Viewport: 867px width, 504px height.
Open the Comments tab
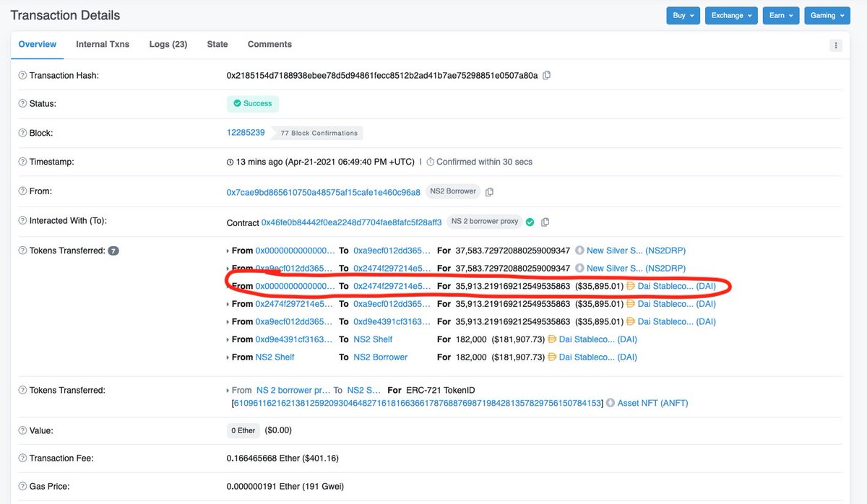[x=269, y=44]
